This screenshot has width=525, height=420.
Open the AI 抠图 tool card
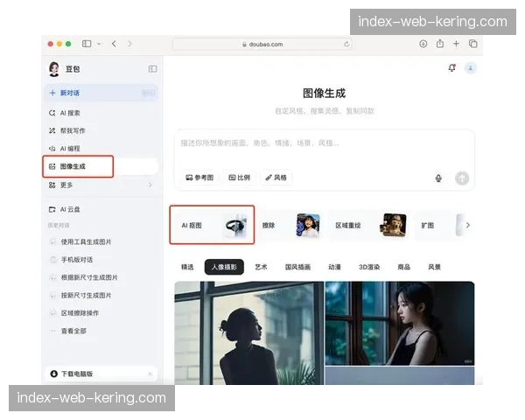coord(212,225)
